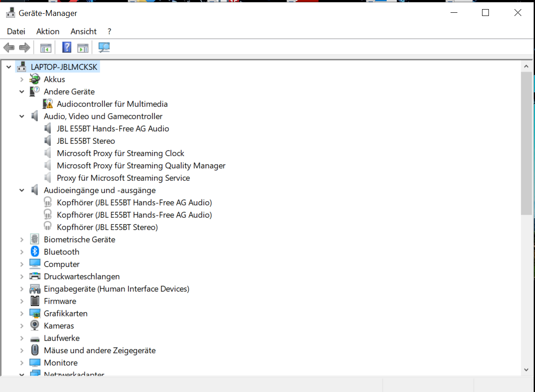This screenshot has height=392, width=535.
Task: Click the vertical scrollbar thumb
Action: click(x=526, y=143)
